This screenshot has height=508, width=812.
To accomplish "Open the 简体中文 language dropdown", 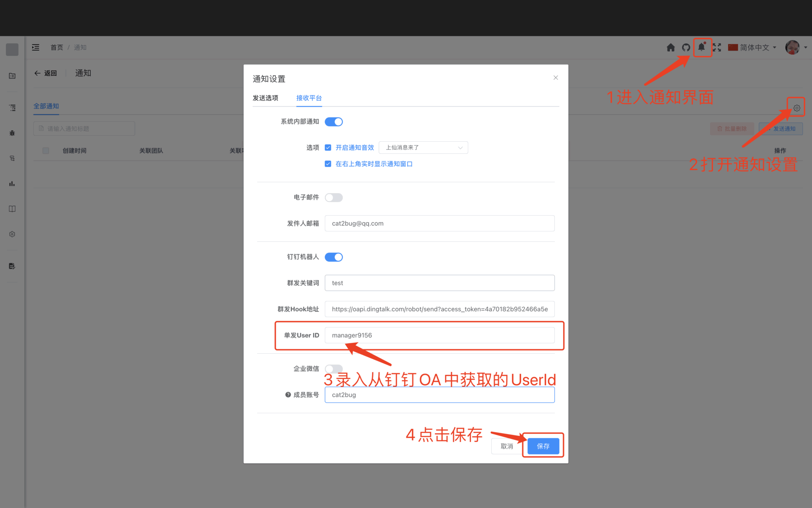I will coord(752,47).
